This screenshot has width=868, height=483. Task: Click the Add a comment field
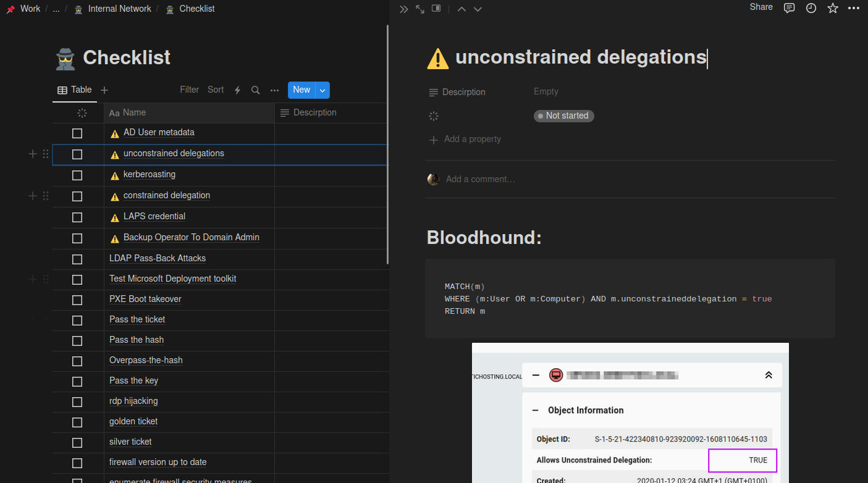480,180
